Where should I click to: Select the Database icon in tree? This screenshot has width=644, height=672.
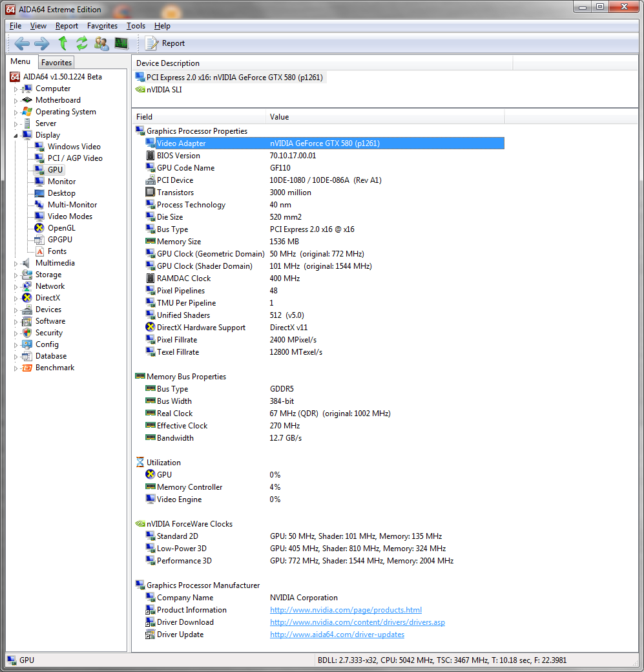pos(27,356)
